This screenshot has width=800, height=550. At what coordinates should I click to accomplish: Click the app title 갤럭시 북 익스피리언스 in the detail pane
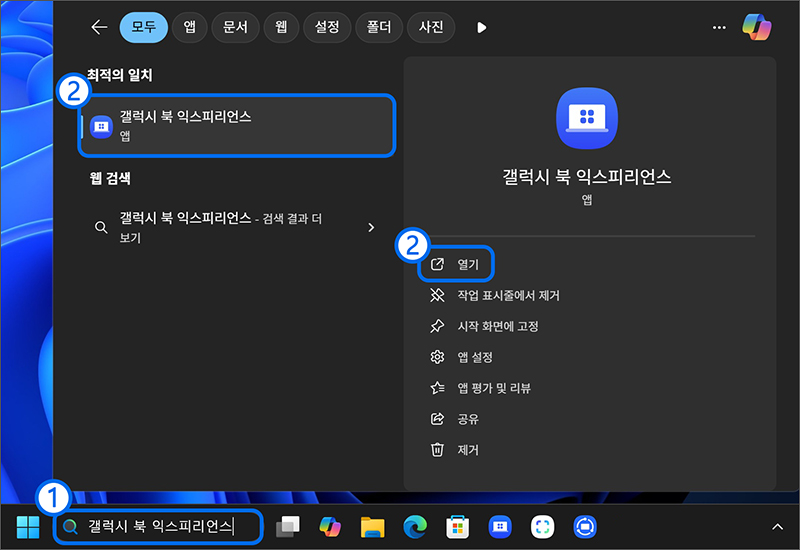587,178
